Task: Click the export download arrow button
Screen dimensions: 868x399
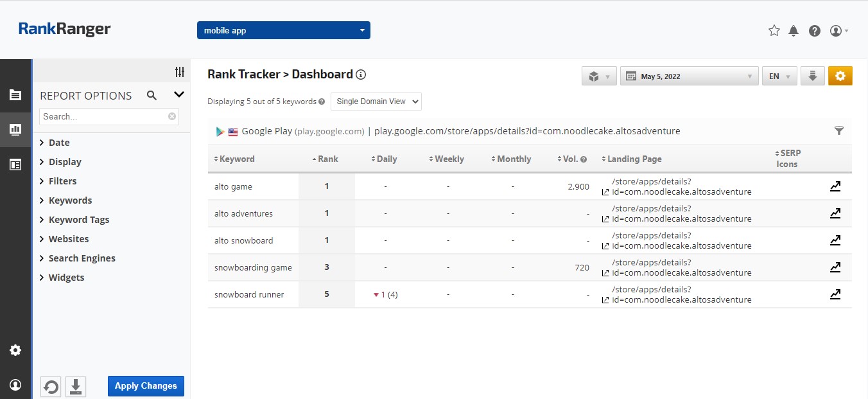Action: [x=812, y=76]
